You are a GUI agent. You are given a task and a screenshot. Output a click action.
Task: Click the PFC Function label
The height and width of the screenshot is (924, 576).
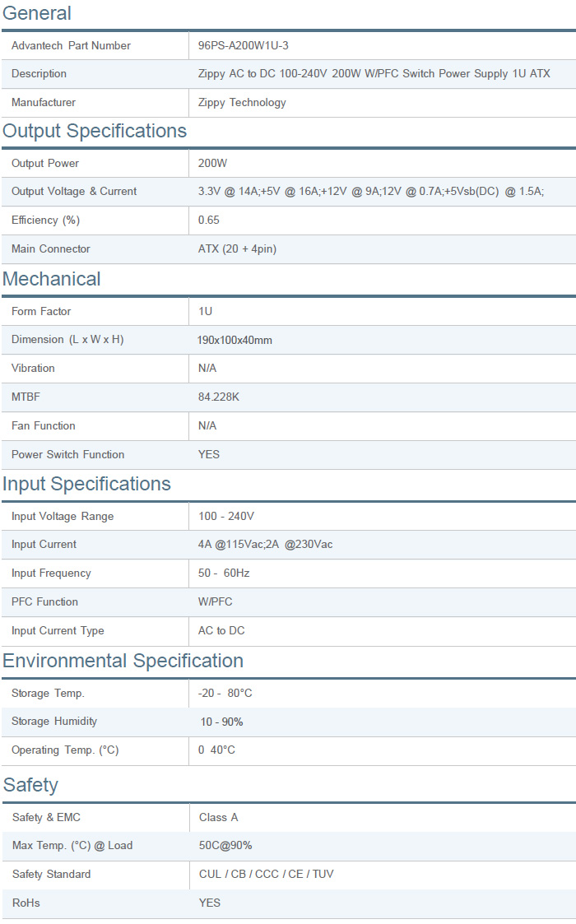[x=44, y=602]
